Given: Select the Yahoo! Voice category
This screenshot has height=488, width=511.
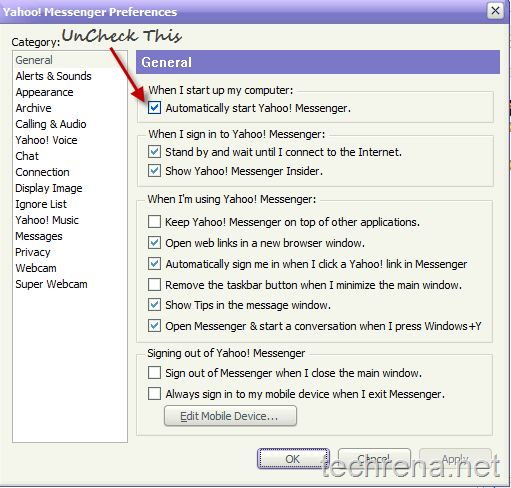Looking at the screenshot, I should (x=46, y=140).
